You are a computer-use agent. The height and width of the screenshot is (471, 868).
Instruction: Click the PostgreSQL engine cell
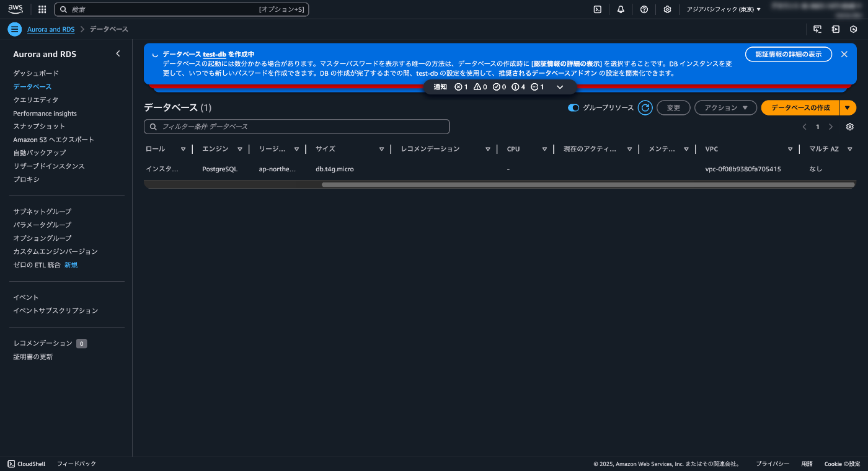pos(220,169)
